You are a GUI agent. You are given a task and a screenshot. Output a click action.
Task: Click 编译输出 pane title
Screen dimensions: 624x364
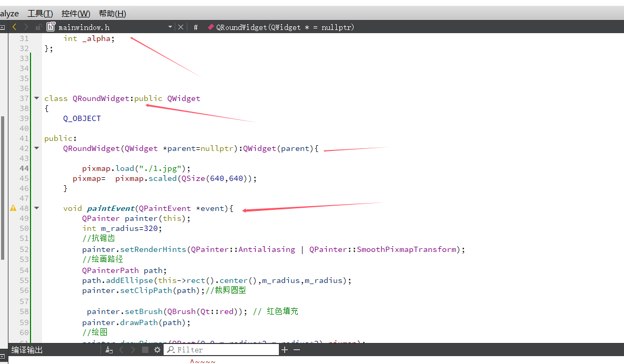click(27, 350)
